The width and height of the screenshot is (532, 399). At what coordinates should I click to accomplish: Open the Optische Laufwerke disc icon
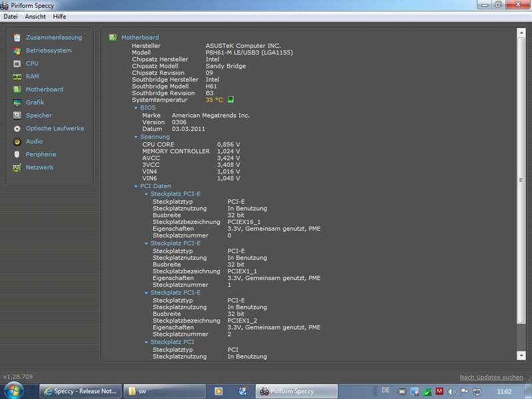click(17, 128)
